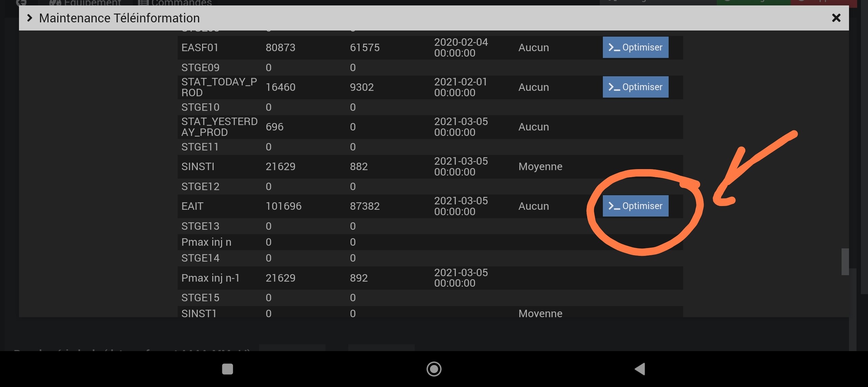Click the 101696 value in the EAIT row

click(x=283, y=206)
